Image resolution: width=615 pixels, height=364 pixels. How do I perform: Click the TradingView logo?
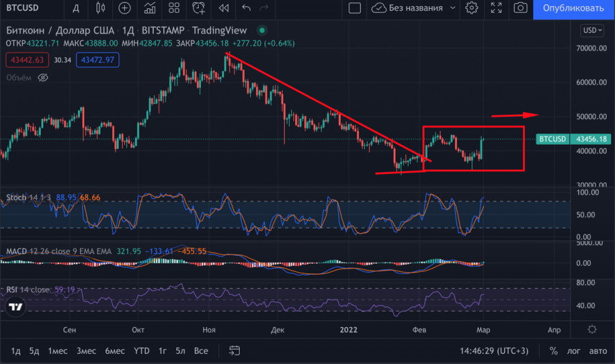tap(16, 307)
